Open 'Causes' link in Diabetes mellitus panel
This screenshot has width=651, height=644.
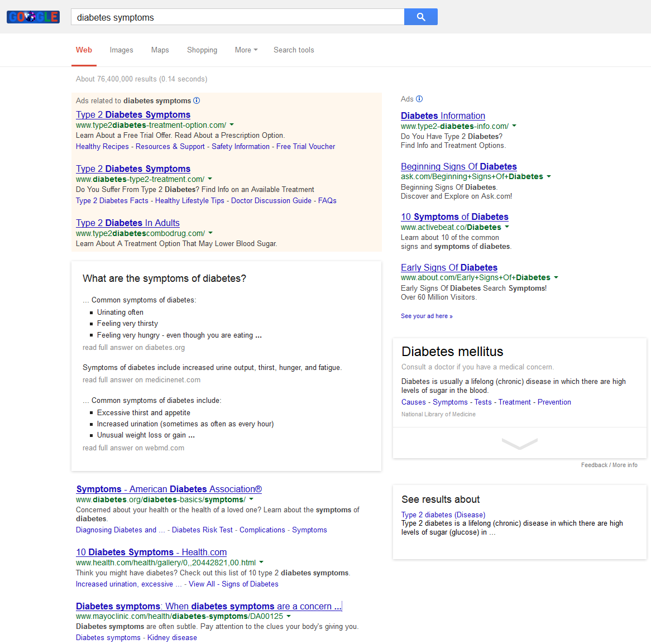[414, 402]
